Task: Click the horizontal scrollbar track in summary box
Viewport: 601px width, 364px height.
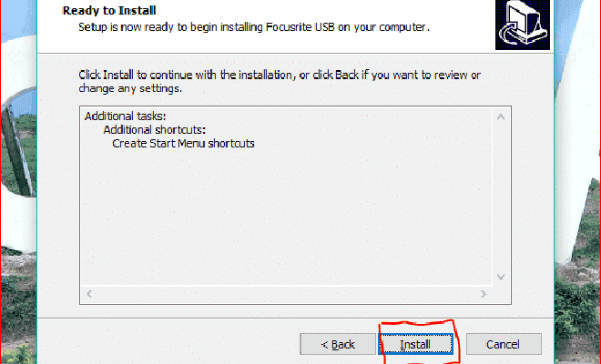Action: pyautogui.click(x=286, y=294)
